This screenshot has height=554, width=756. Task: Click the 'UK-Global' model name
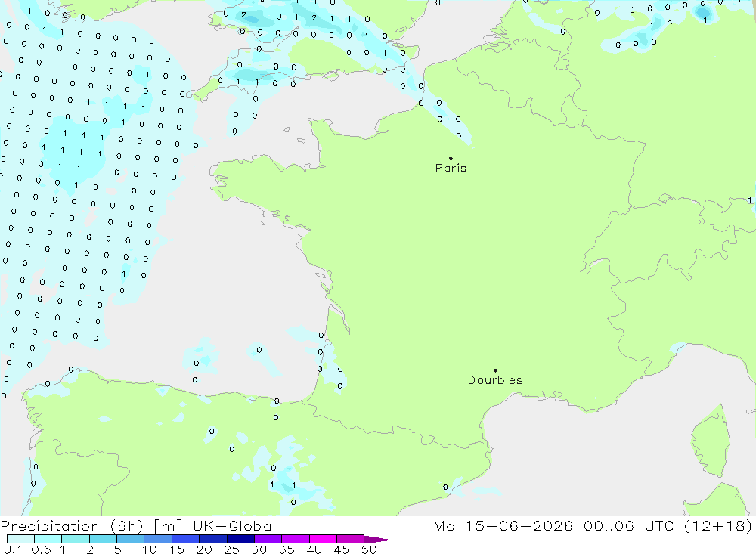click(234, 526)
